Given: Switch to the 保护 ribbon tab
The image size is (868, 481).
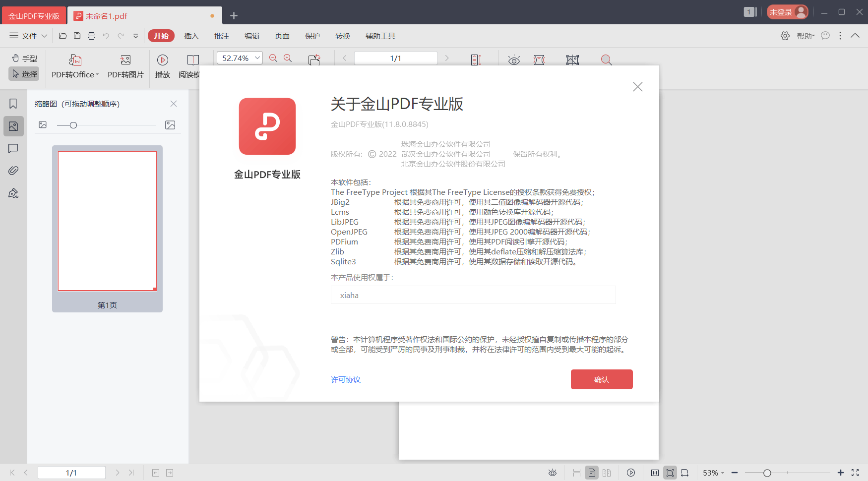Looking at the screenshot, I should (x=312, y=36).
